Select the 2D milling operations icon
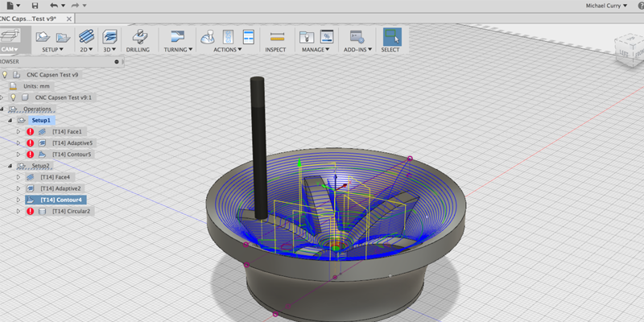 (x=85, y=36)
